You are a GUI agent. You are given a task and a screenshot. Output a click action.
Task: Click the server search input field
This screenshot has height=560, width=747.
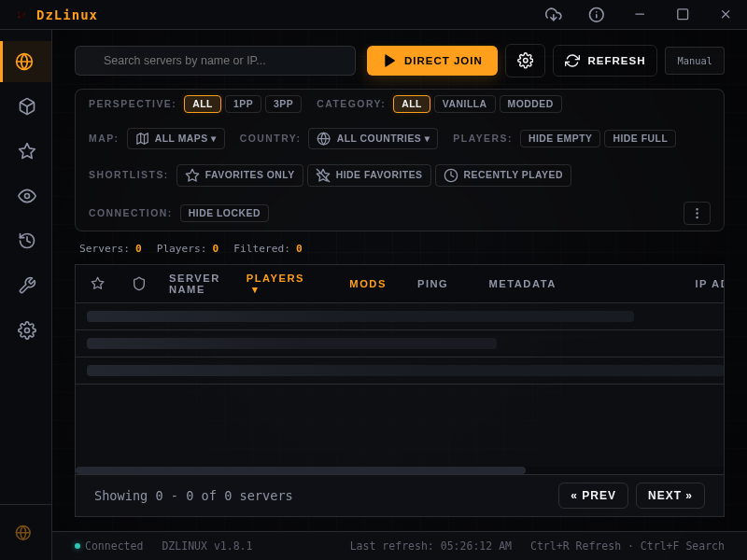216,61
